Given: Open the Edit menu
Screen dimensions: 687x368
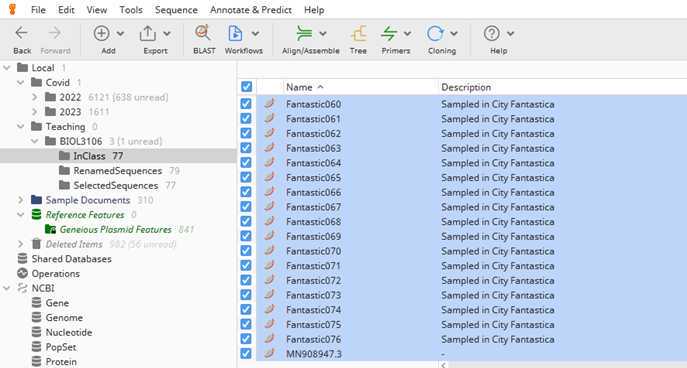Looking at the screenshot, I should (x=66, y=10).
